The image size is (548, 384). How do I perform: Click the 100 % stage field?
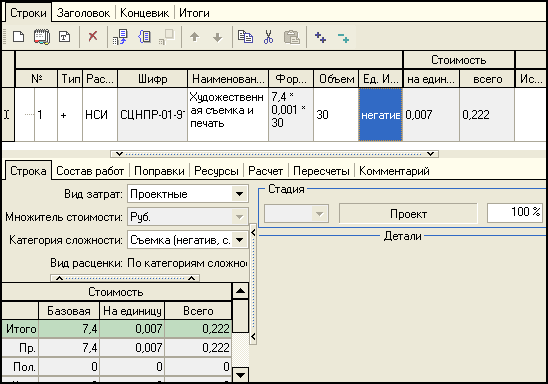[515, 213]
